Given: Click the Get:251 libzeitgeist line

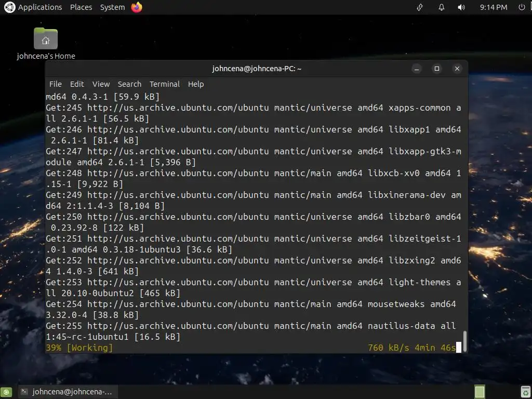Looking at the screenshot, I should 254,239.
